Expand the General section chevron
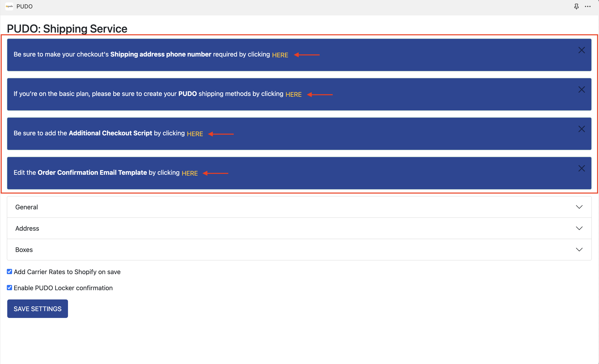 coord(579,207)
